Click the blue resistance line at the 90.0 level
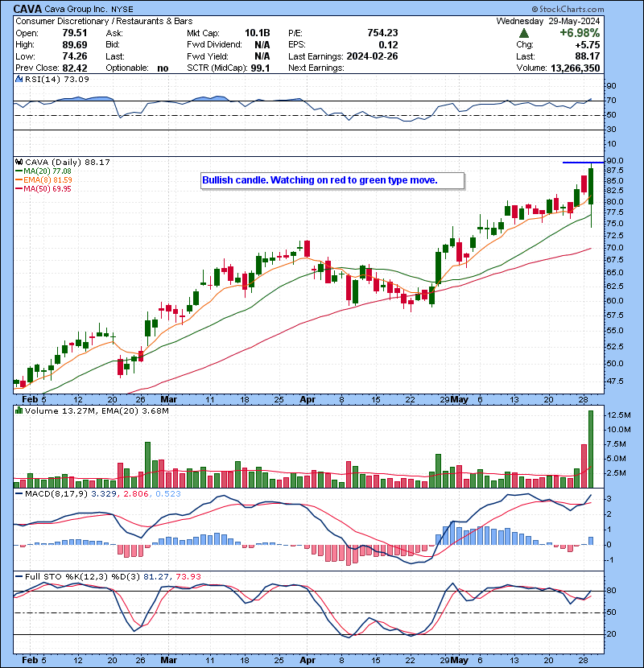The width and height of the screenshot is (644, 668). coord(583,163)
